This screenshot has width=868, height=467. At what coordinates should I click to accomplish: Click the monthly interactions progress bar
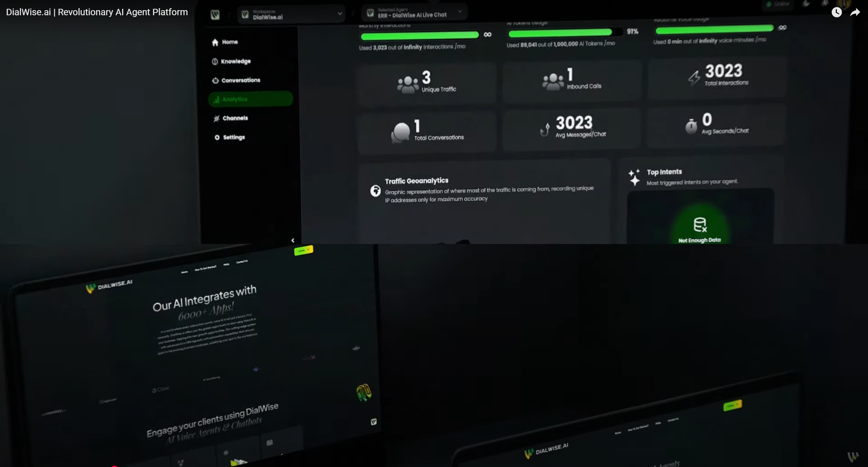click(x=420, y=35)
